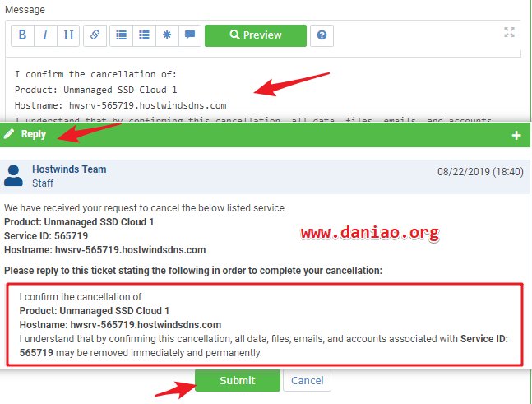Click the timestamp 08/22/2019 (18:40)
This screenshot has width=532, height=404.
(x=480, y=172)
